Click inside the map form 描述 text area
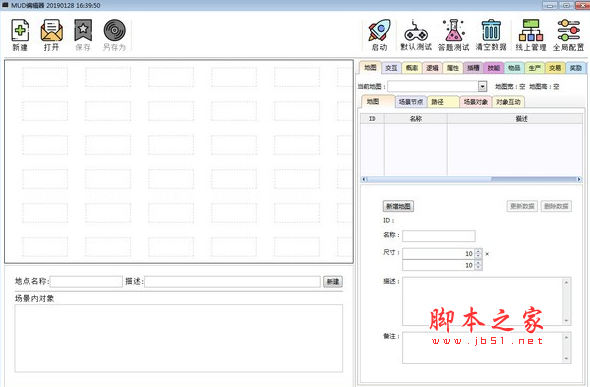 pyautogui.click(x=482, y=301)
